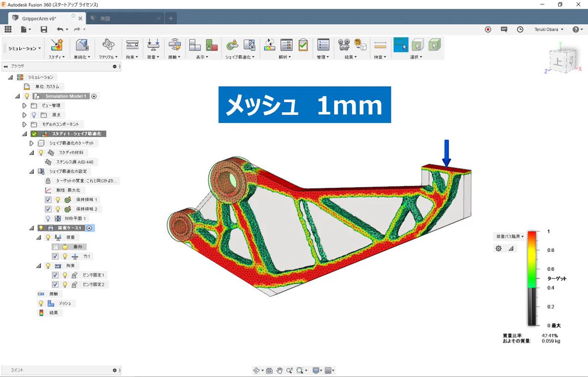588x377 pixels.
Task: Click the pre-check clipboard checkmark icon
Action: [x=303, y=46]
